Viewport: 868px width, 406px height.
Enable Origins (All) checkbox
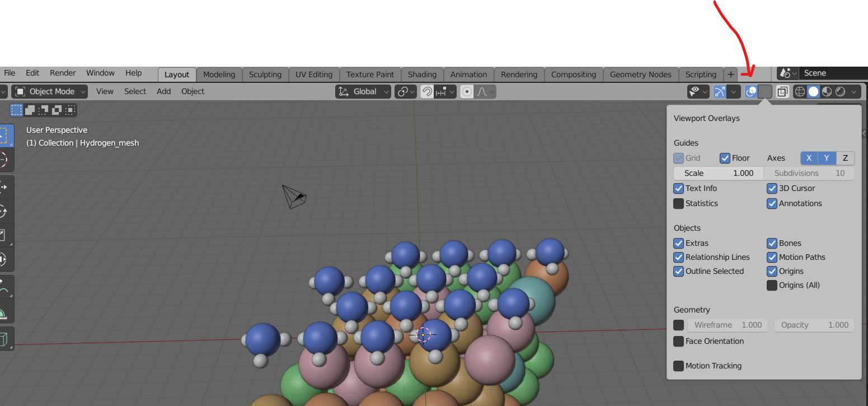(772, 285)
